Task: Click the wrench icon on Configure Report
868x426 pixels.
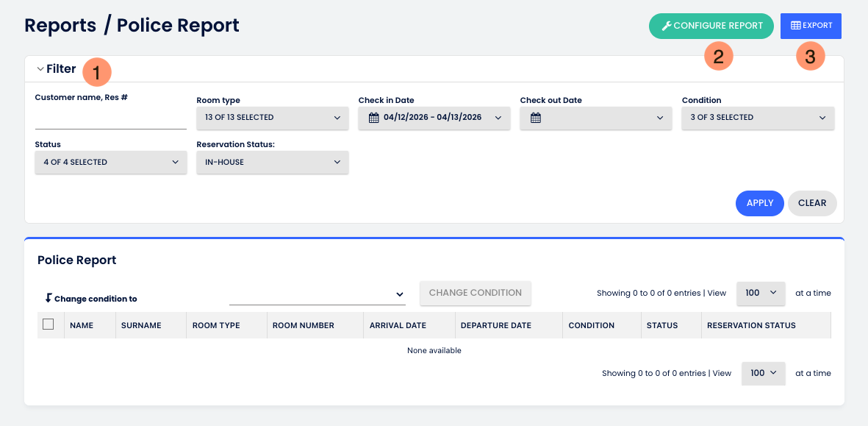Action: click(x=667, y=26)
